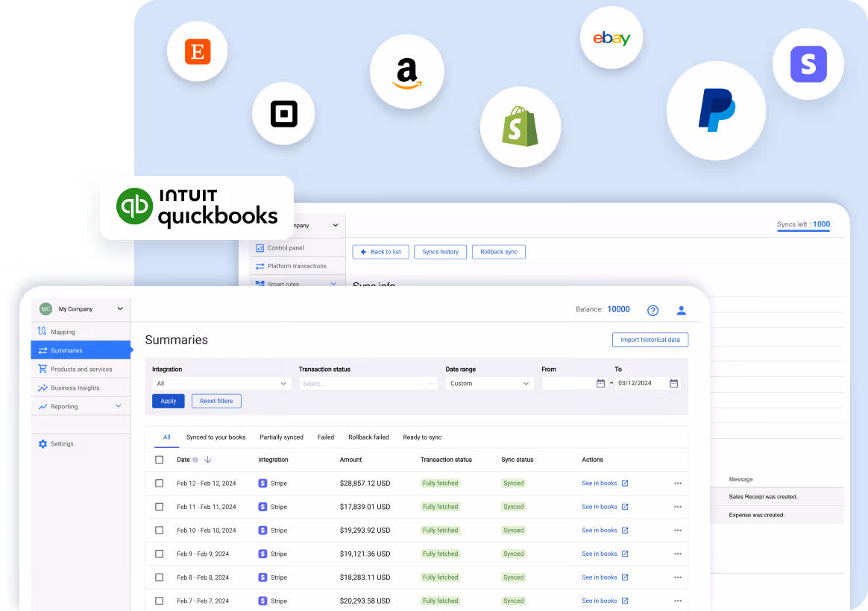The width and height of the screenshot is (868, 611).
Task: Click Import historical data button
Action: click(650, 340)
